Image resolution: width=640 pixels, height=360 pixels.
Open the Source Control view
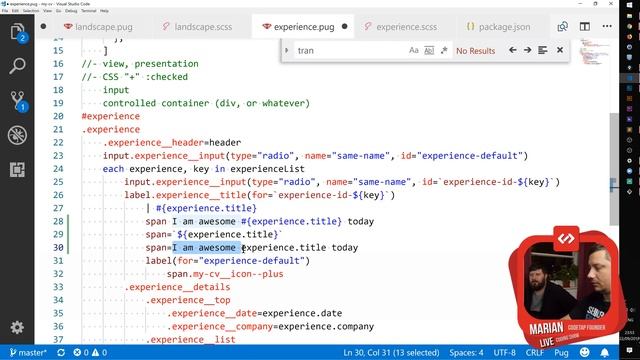point(17,100)
